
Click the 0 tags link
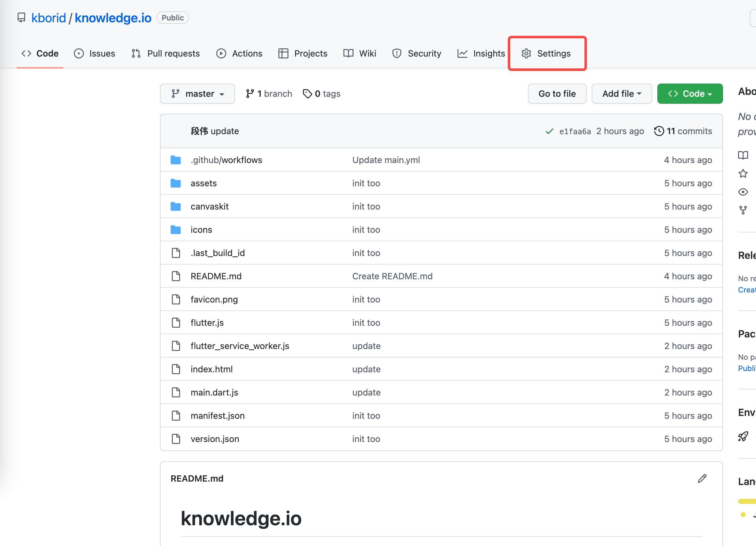coord(322,94)
